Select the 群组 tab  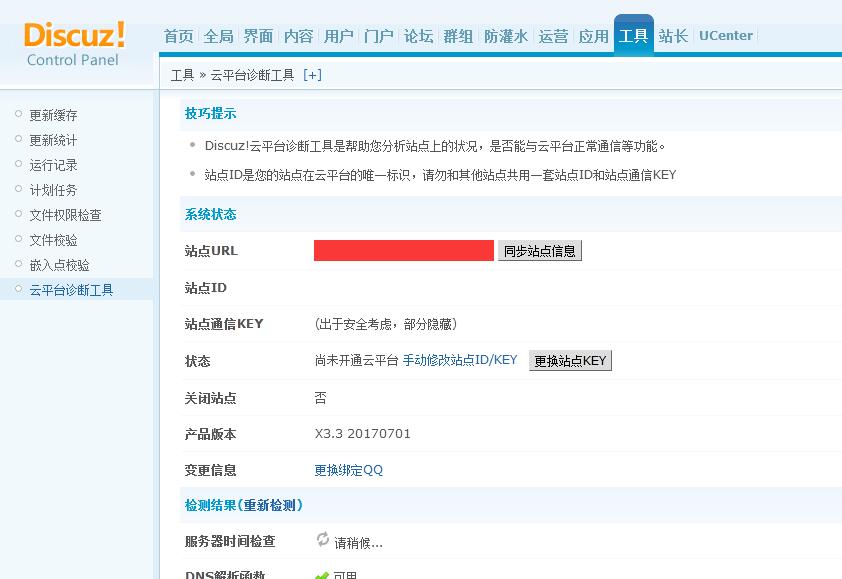pos(459,36)
